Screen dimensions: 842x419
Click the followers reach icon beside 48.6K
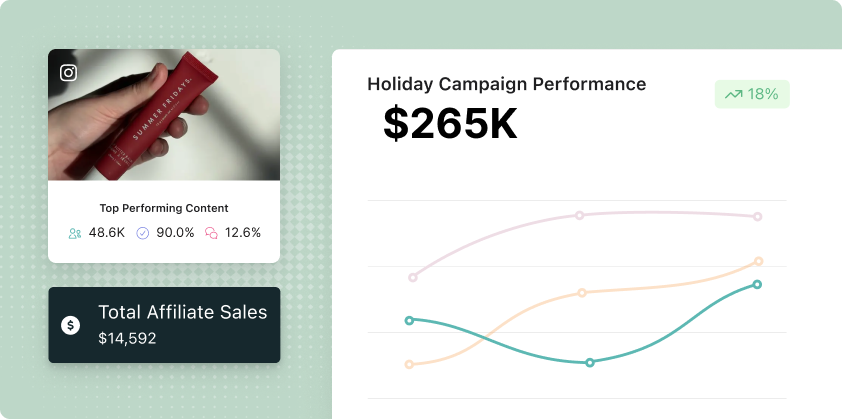point(75,233)
